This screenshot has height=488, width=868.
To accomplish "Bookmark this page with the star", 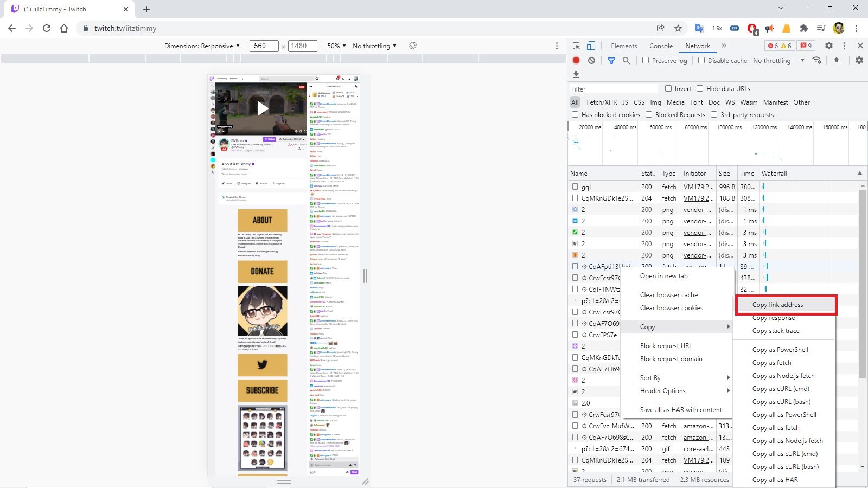I will pos(678,28).
